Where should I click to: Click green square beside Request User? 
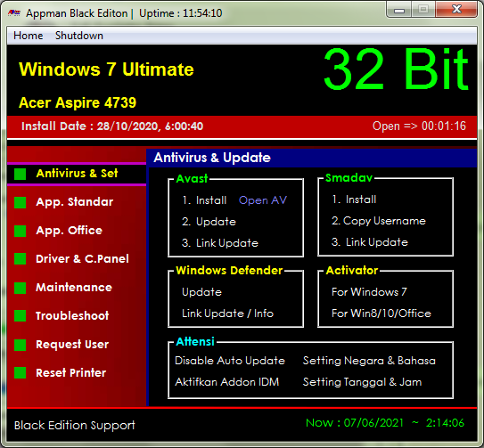(x=21, y=345)
